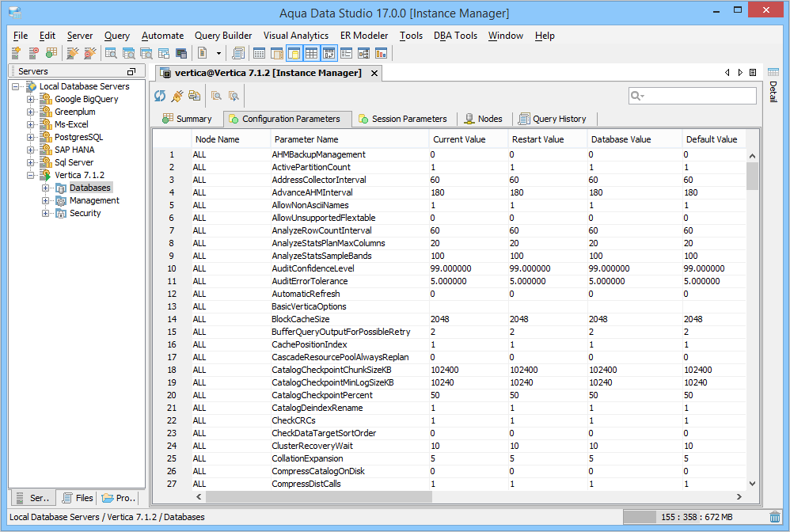This screenshot has height=532, width=790.
Task: Click the text lines form window icon
Action: pos(346,53)
